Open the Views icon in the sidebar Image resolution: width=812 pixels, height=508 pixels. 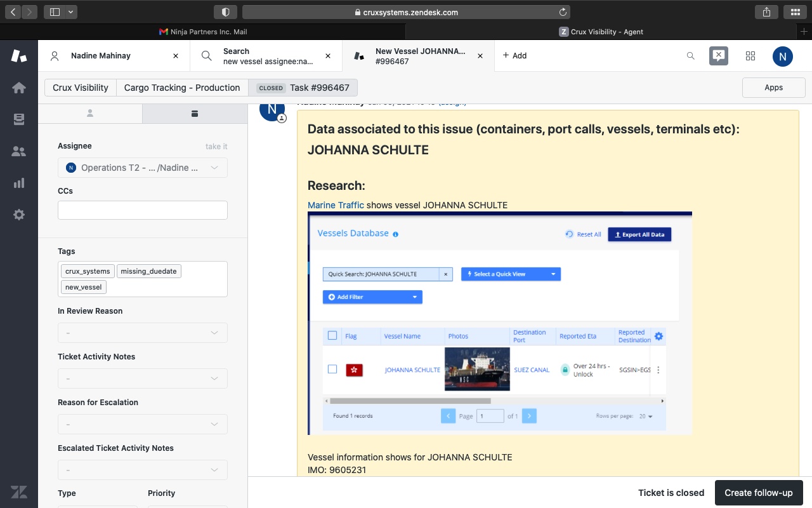(19, 119)
